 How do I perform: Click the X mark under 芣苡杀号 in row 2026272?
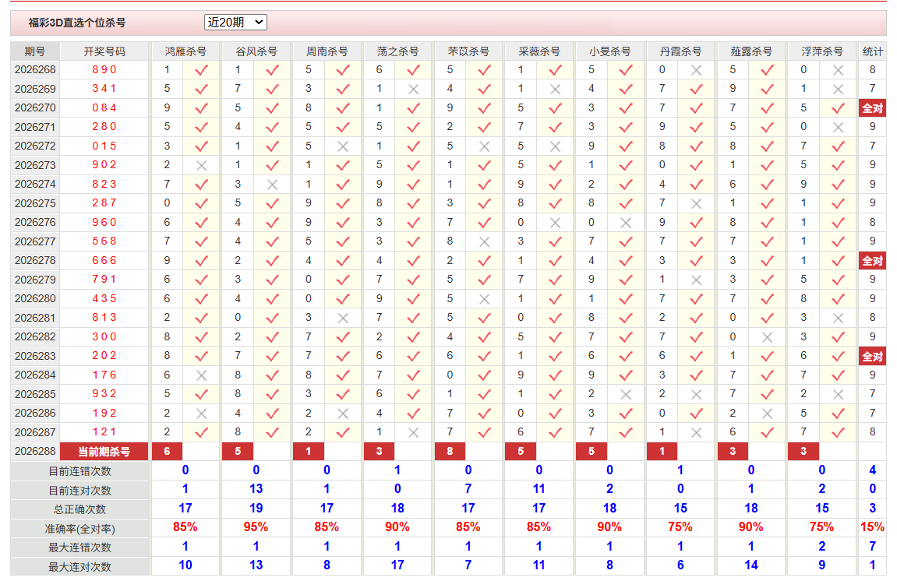point(485,146)
